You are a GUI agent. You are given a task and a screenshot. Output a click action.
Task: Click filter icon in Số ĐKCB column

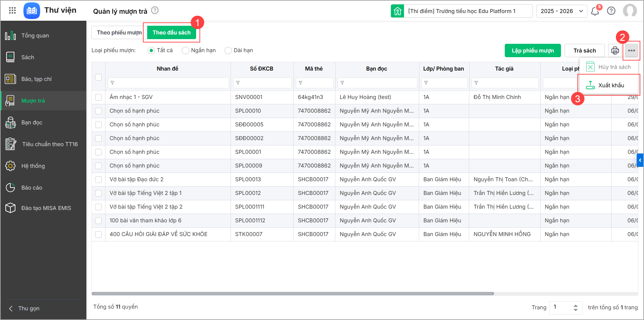pyautogui.click(x=238, y=83)
